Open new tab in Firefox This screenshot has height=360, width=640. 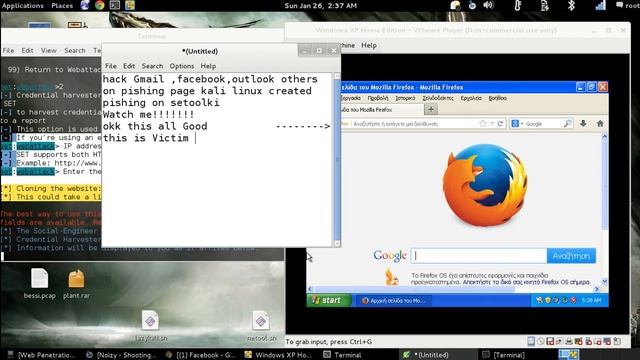pos(431,109)
